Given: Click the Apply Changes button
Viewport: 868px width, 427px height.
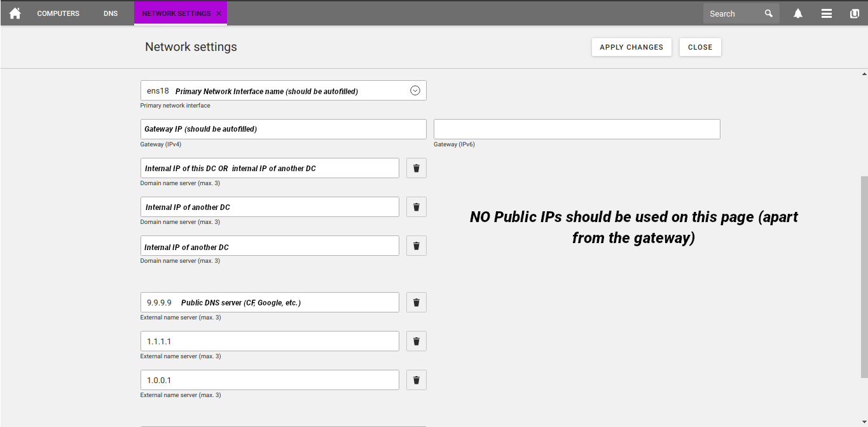Looking at the screenshot, I should pos(631,47).
